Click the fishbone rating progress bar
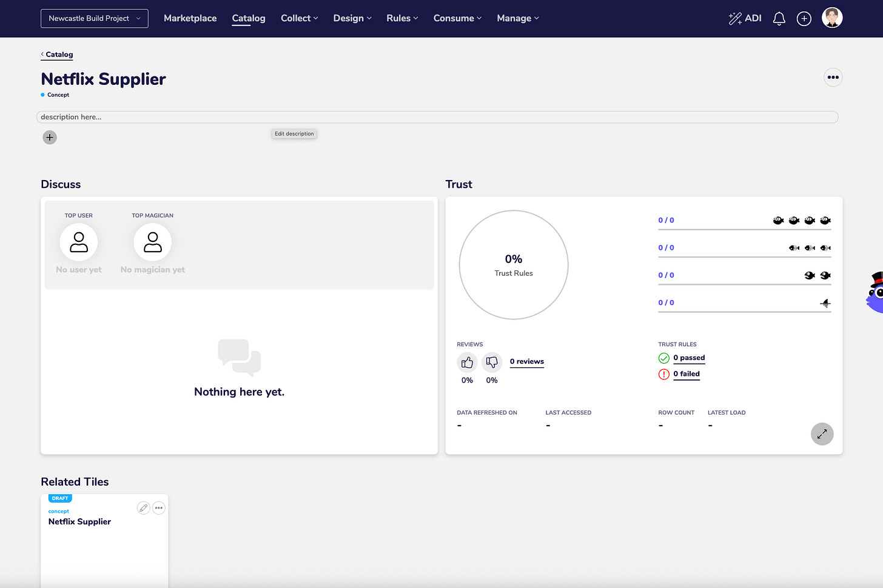 (745, 257)
